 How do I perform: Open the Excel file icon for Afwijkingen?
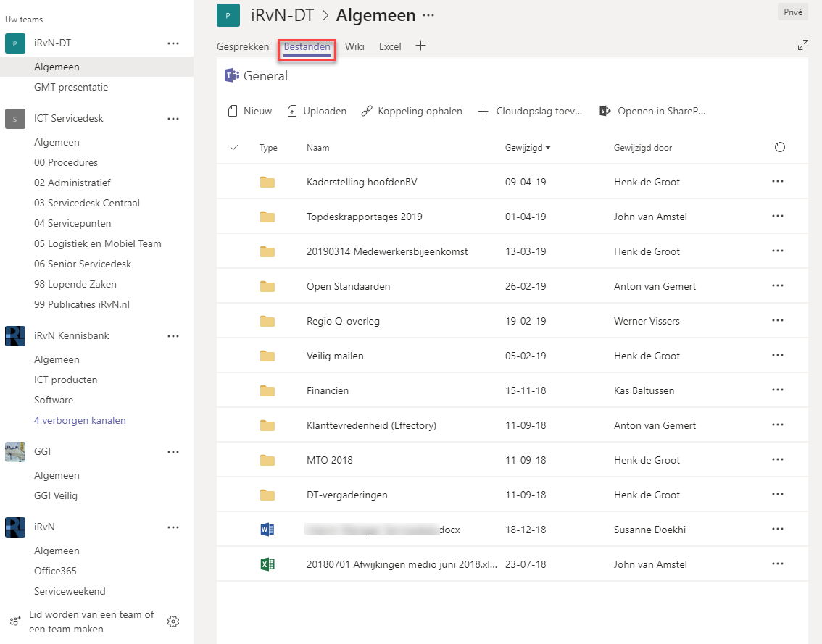[267, 564]
